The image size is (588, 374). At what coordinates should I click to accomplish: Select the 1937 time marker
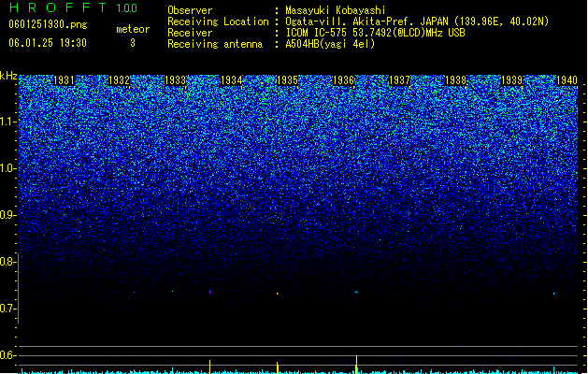[x=400, y=80]
